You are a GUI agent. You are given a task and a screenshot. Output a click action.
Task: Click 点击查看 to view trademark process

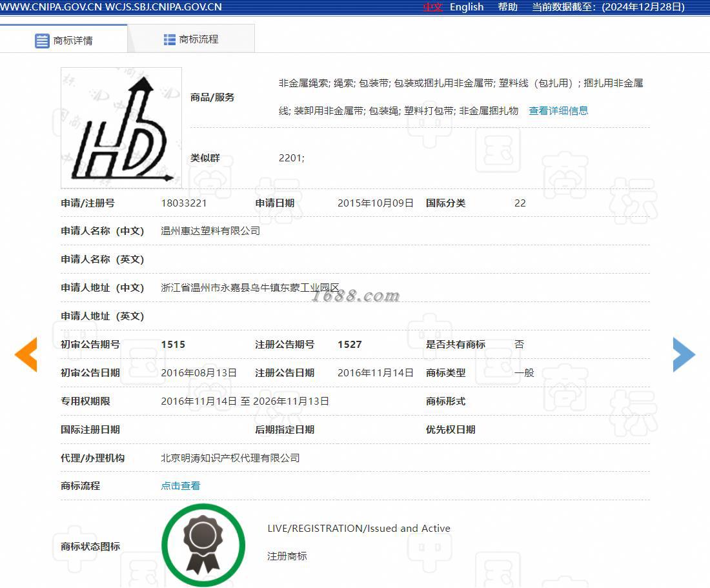tap(180, 486)
